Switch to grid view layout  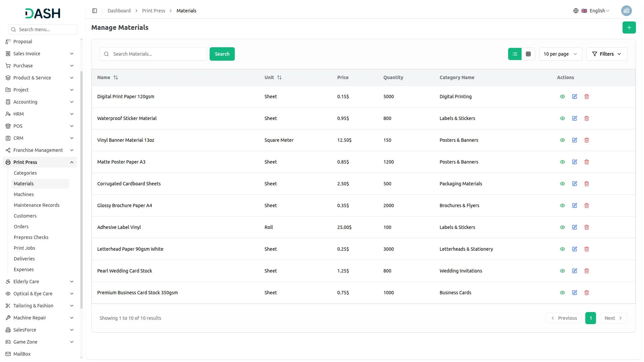528,54
